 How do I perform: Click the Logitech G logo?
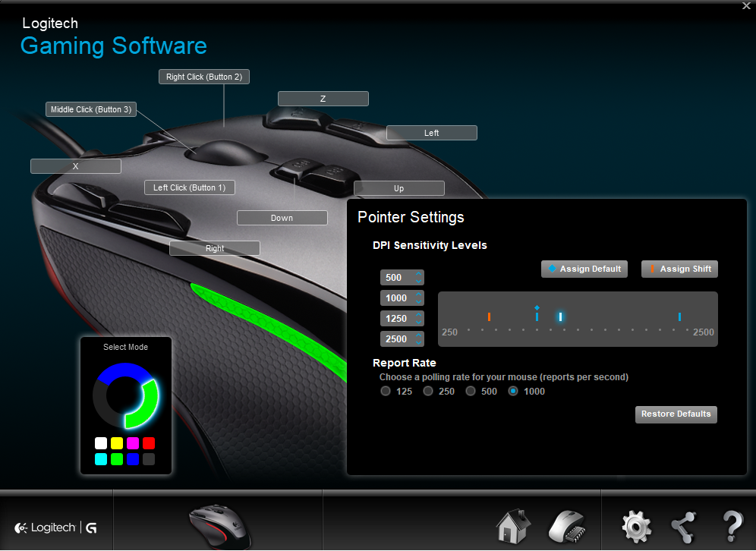55,528
